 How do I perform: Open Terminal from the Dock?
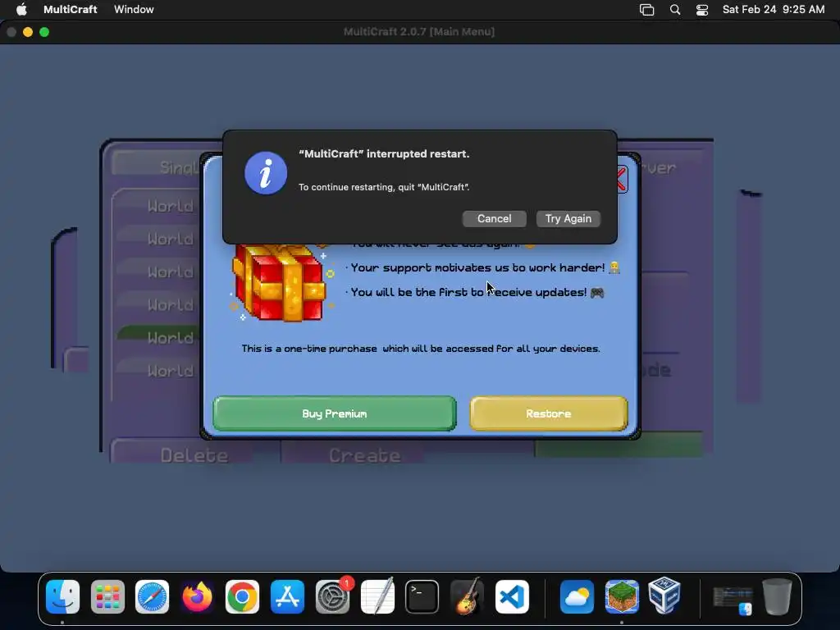point(422,597)
